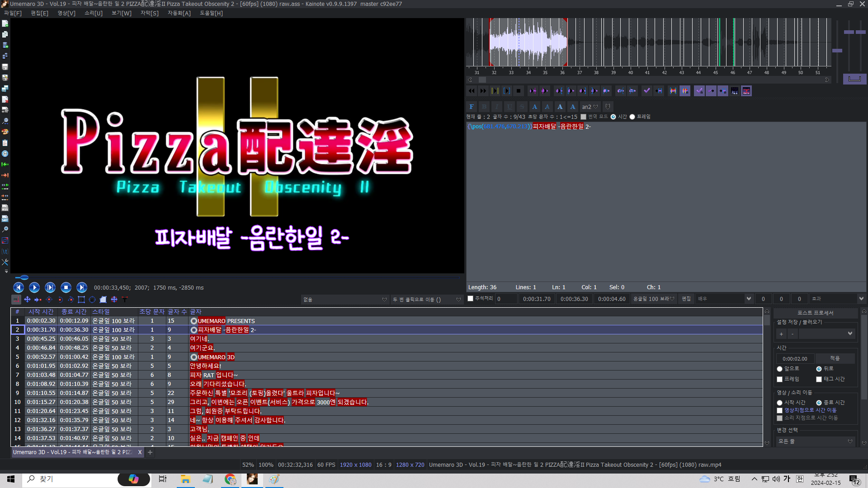This screenshot has width=868, height=488.
Task: Toggle underline U formatting button
Action: click(509, 107)
